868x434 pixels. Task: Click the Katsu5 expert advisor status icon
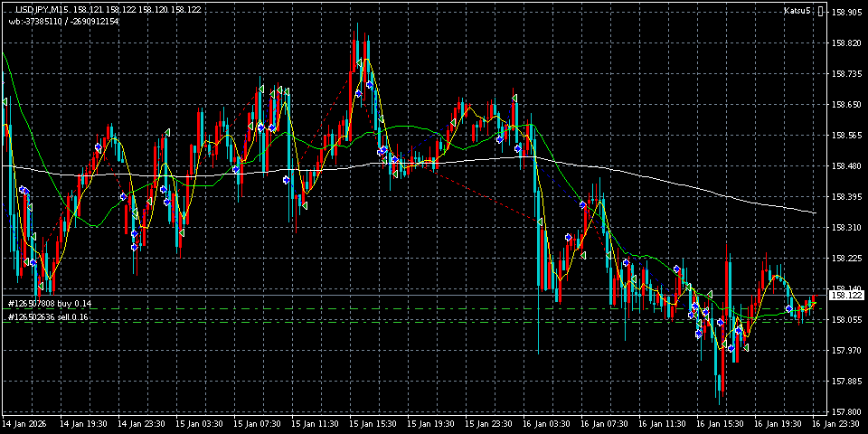point(820,11)
